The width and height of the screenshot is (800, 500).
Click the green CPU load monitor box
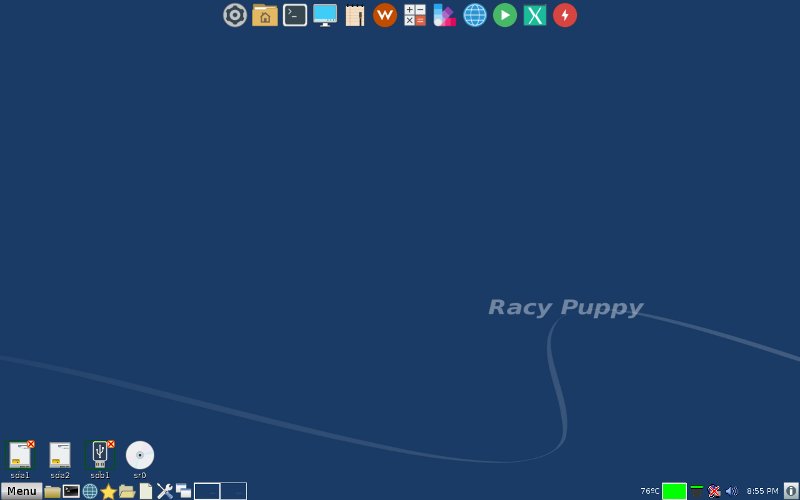pyautogui.click(x=674, y=491)
